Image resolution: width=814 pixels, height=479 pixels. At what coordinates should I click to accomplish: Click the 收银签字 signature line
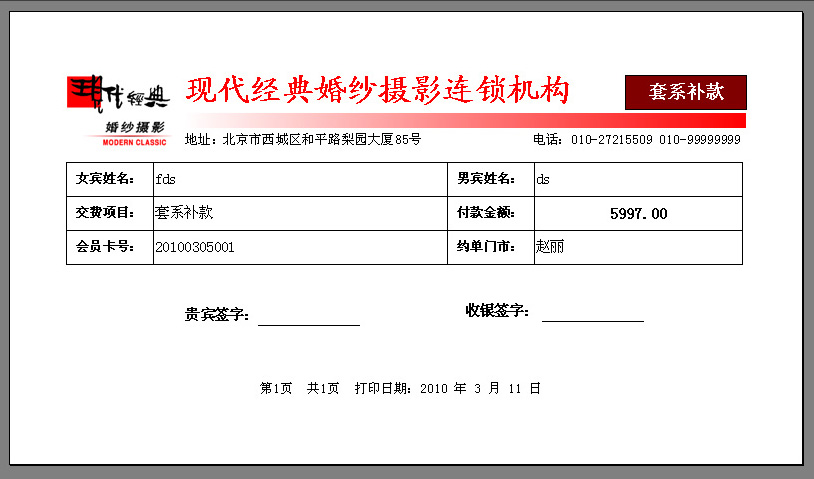(593, 321)
